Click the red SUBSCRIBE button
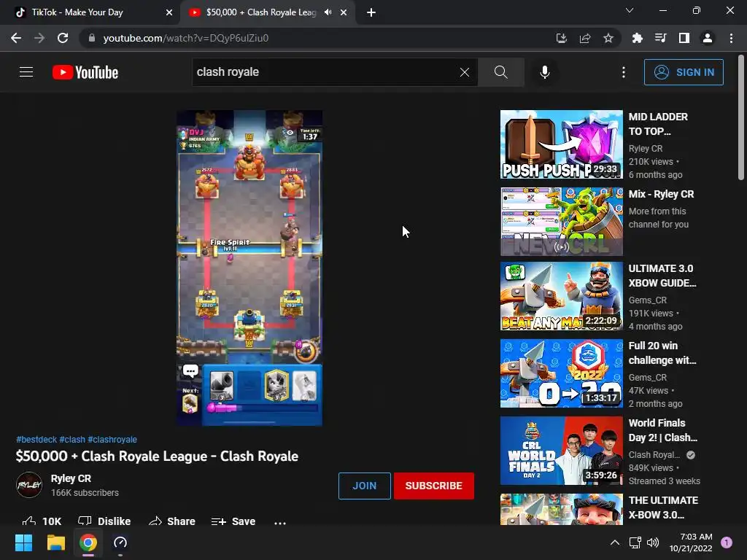This screenshot has width=747, height=560. pos(433,486)
